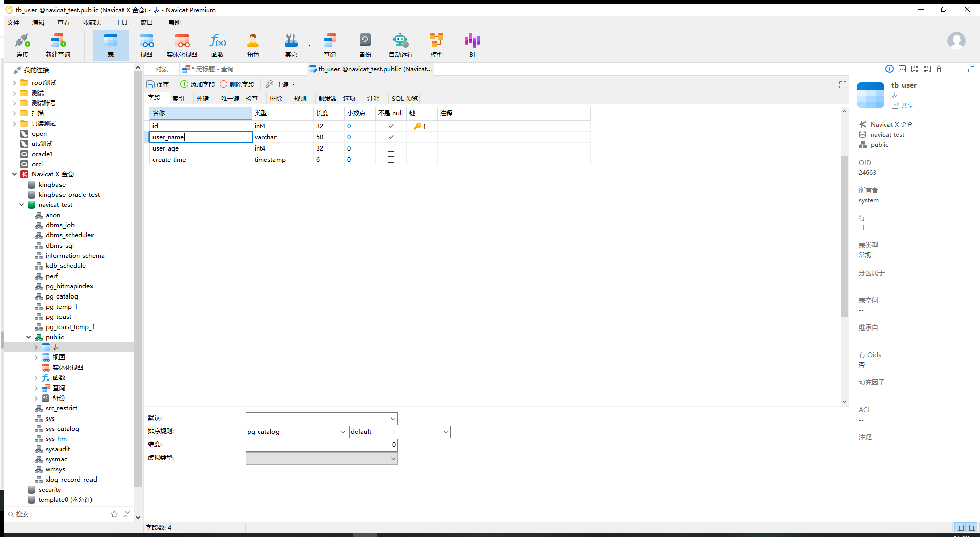The image size is (980, 537).
Task: Click the 实体化视图 toolbar icon
Action: (182, 45)
